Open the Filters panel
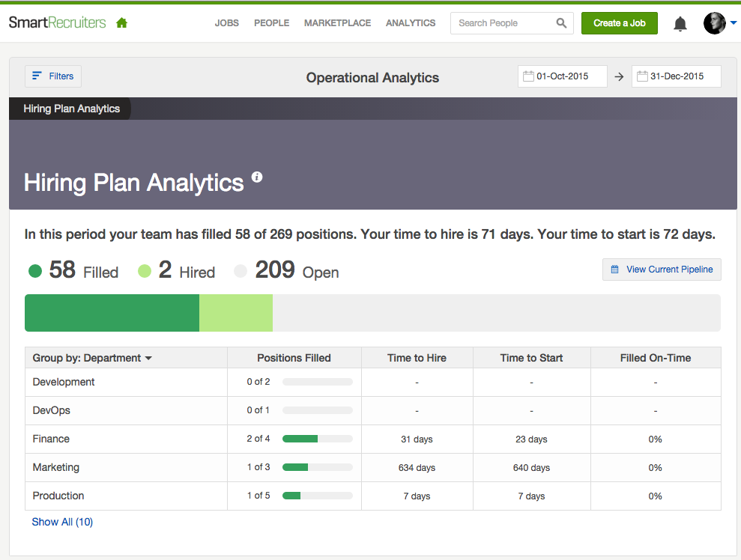The image size is (741, 560). click(53, 76)
